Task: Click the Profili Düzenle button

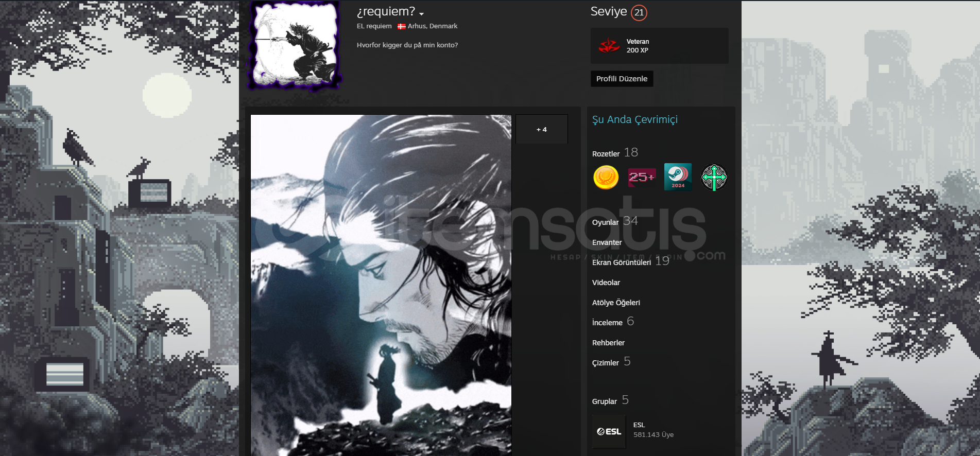Action: pyautogui.click(x=622, y=79)
